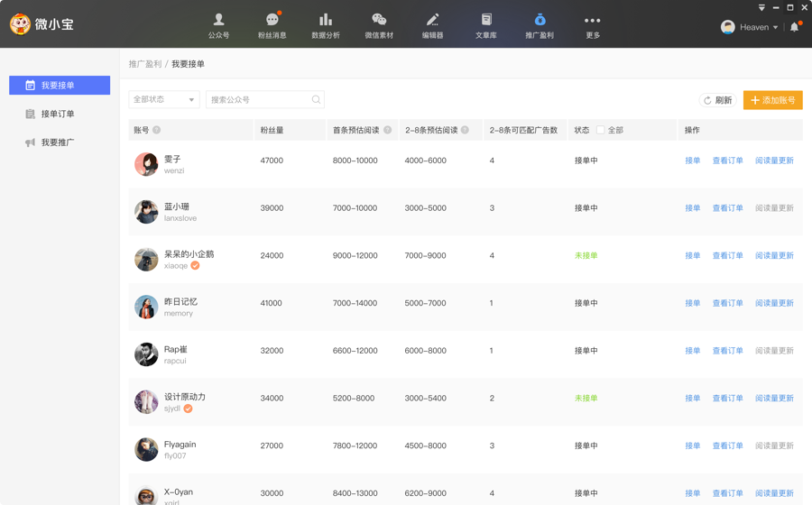Open the 微信素材 WeChat material icon
812x505 pixels.
(x=379, y=20)
